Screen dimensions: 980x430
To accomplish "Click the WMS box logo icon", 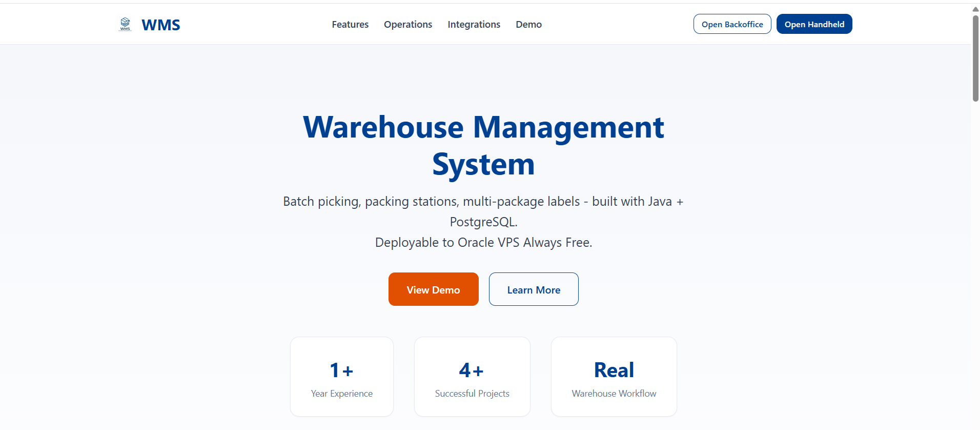I will pyautogui.click(x=125, y=24).
